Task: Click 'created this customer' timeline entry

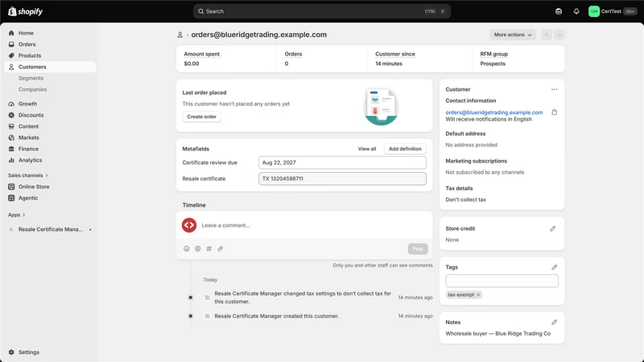Action: (x=276, y=316)
